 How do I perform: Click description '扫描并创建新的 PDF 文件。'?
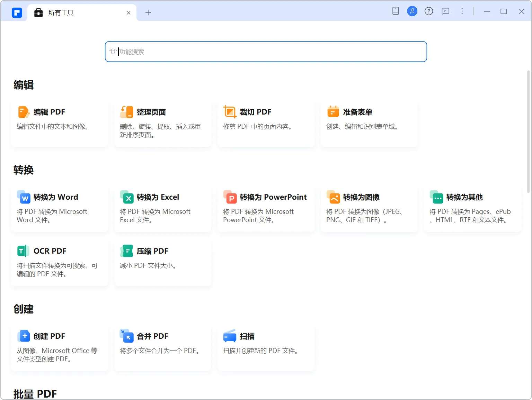261,351
